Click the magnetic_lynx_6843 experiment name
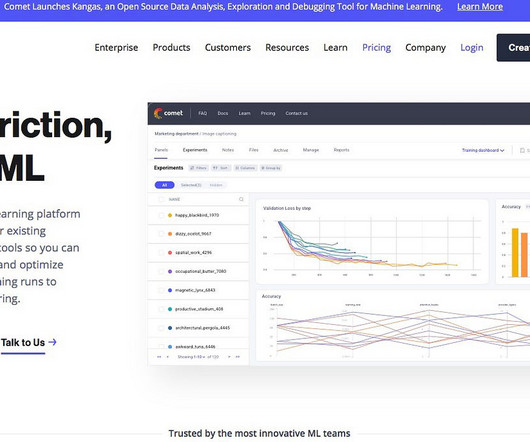This screenshot has height=442, width=530. (x=195, y=290)
